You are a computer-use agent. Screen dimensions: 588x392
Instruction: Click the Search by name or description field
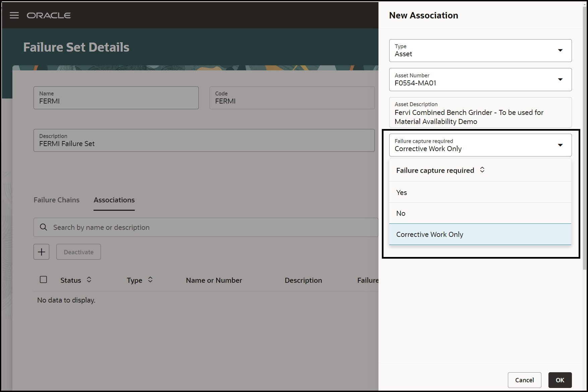[206, 227]
